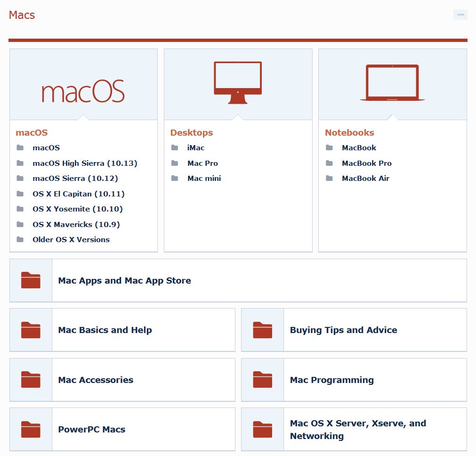This screenshot has height=456, width=476.
Task: Open the MacBook forum link
Action: pos(359,147)
